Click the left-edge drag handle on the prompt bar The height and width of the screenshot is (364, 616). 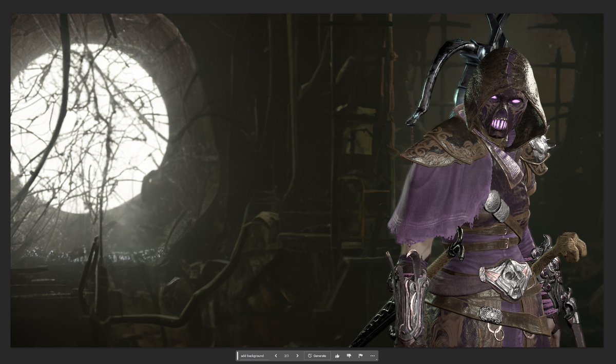pos(238,356)
